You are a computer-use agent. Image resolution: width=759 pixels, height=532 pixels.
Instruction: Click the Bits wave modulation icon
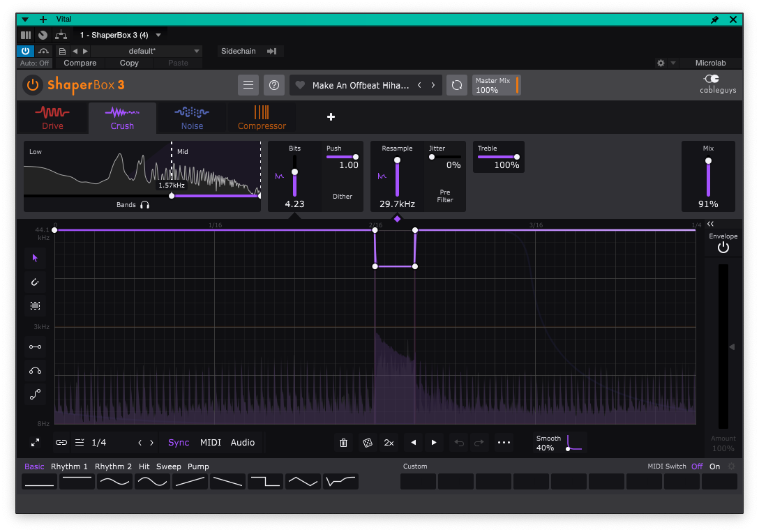point(279,176)
